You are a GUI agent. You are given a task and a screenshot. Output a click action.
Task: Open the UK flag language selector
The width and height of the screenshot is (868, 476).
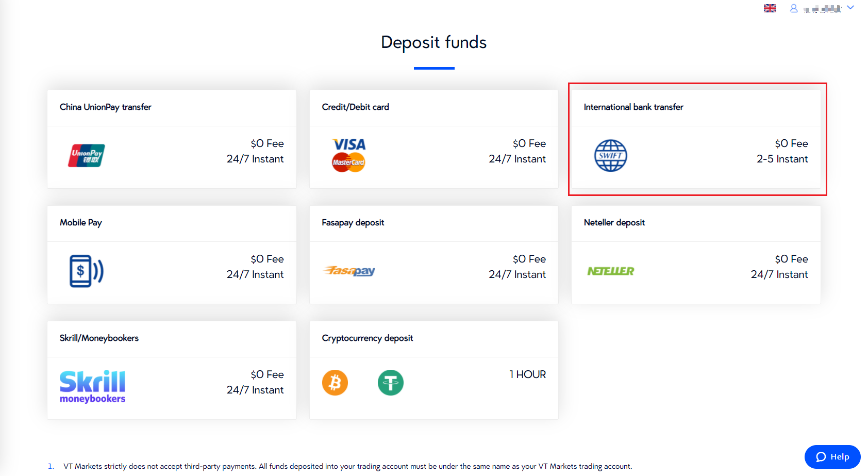tap(770, 8)
